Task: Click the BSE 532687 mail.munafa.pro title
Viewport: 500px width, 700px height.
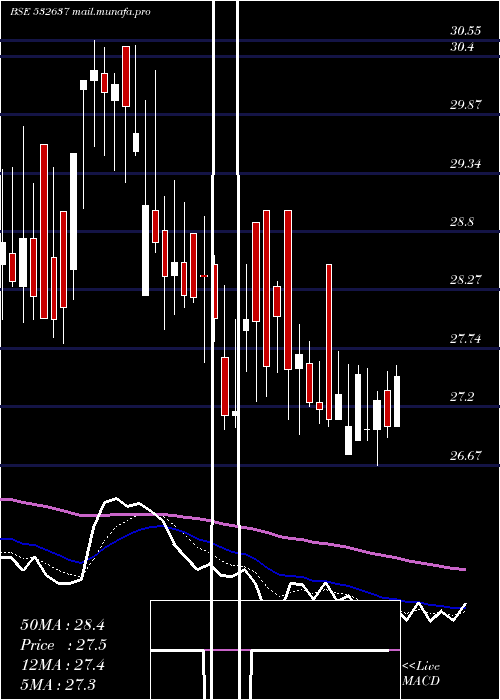Action: click(x=80, y=12)
